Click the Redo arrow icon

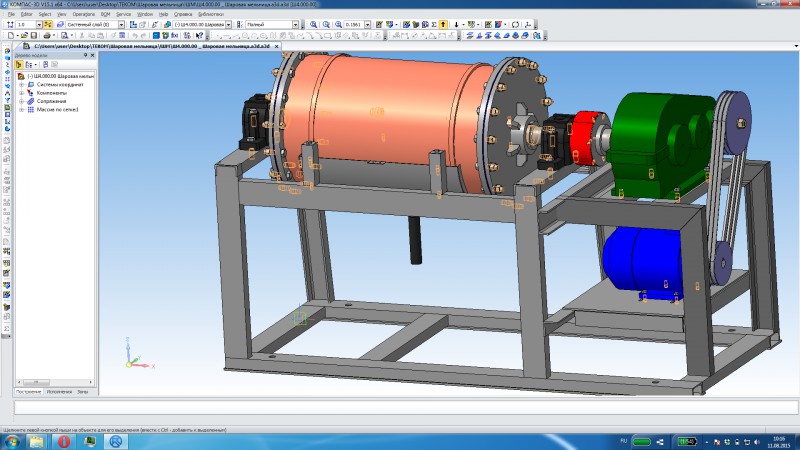143,35
